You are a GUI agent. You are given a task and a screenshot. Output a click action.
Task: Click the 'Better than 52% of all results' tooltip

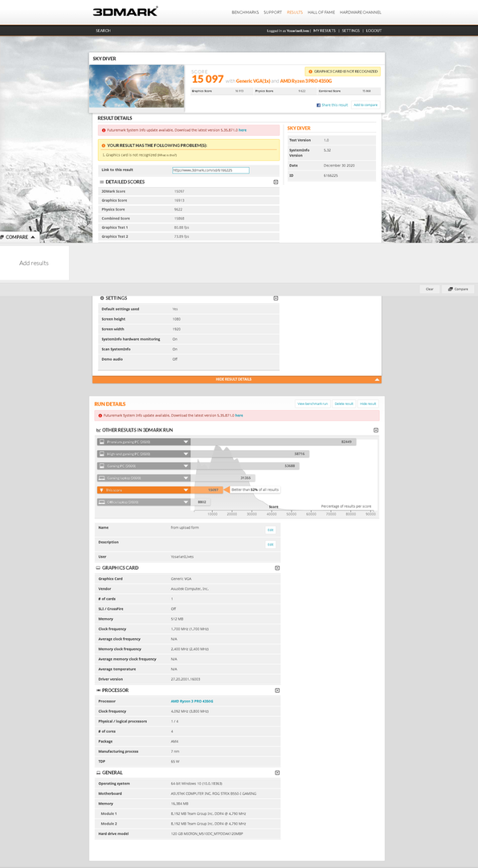(x=255, y=490)
